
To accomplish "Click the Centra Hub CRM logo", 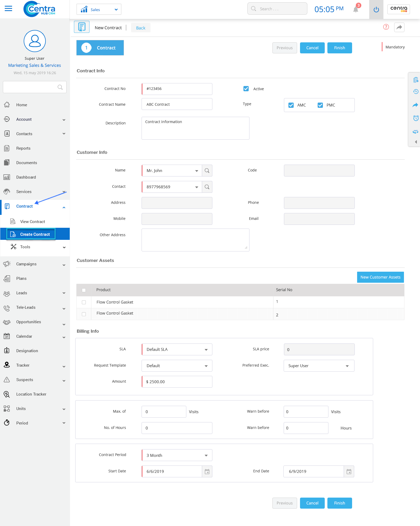I will (39, 9).
